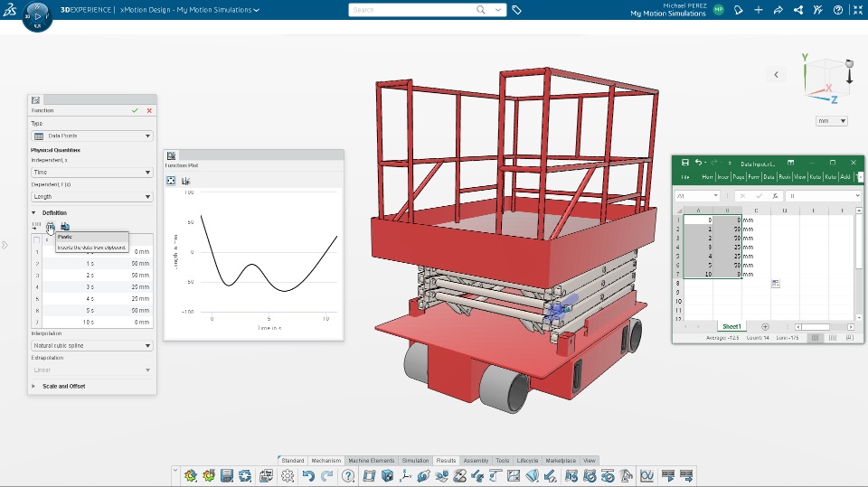868x487 pixels.
Task: Click the function curve icon in bottom toolbar
Action: [x=646, y=476]
